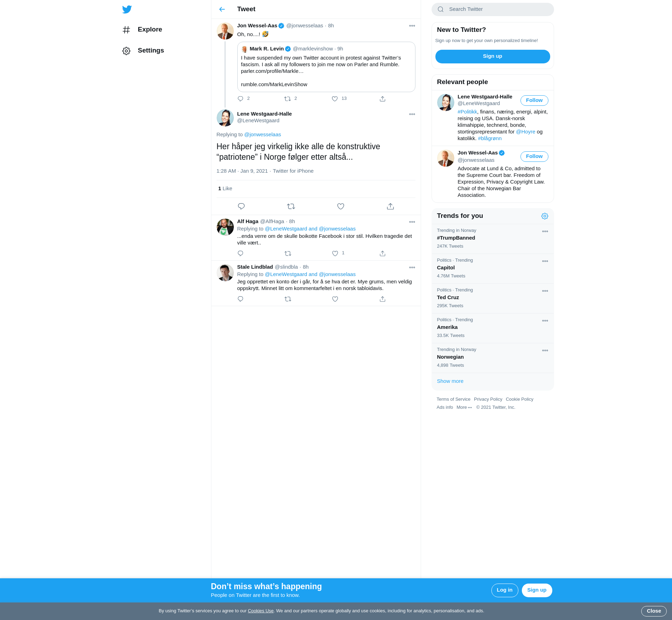Retweet Lene Westgaard-Halle's main tweet
Viewport: 672px width, 620px height.
291,206
